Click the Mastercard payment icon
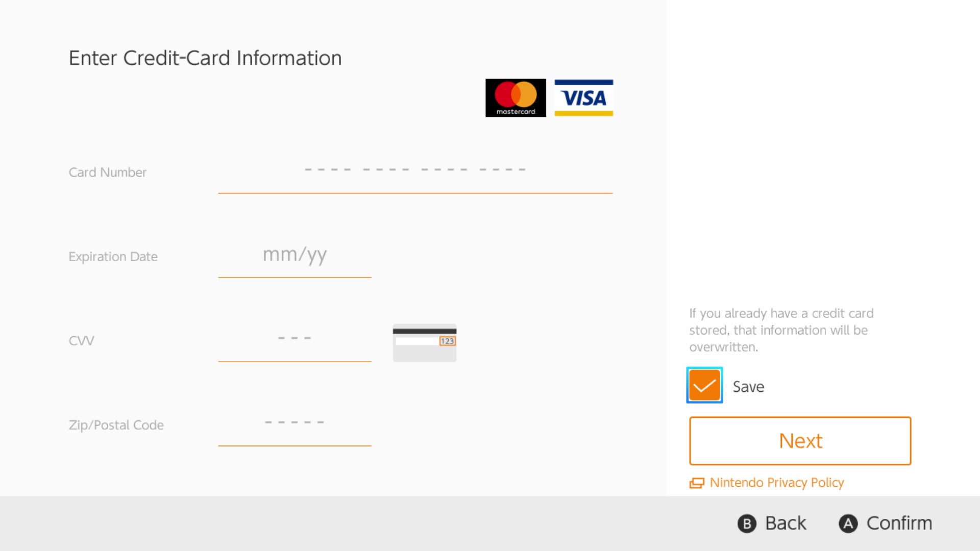Screen dimensions: 980x551 coord(516,97)
